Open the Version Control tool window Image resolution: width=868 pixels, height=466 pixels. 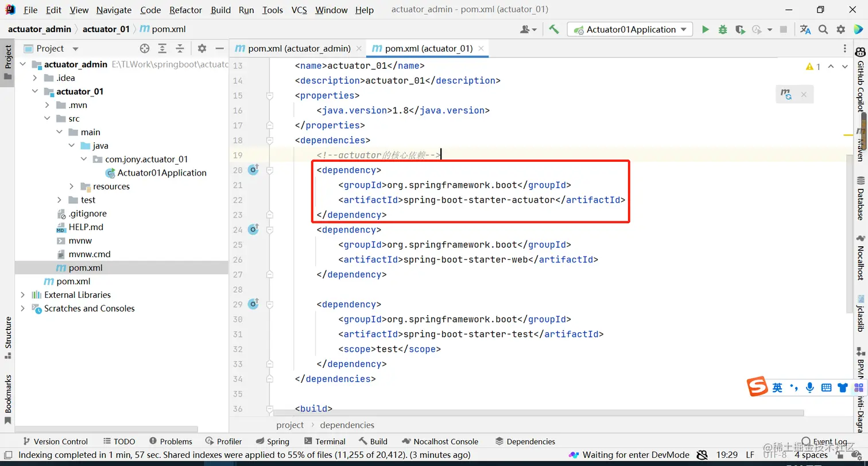click(x=55, y=441)
